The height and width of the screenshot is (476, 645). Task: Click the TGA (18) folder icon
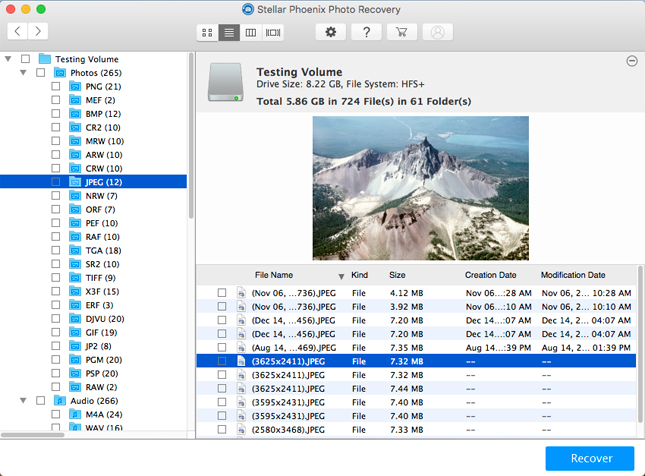coord(75,251)
